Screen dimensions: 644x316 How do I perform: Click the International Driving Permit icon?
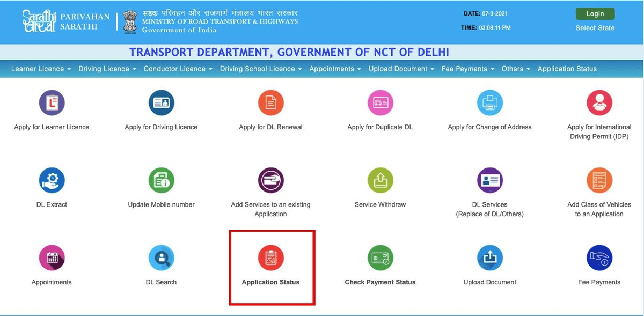point(599,102)
